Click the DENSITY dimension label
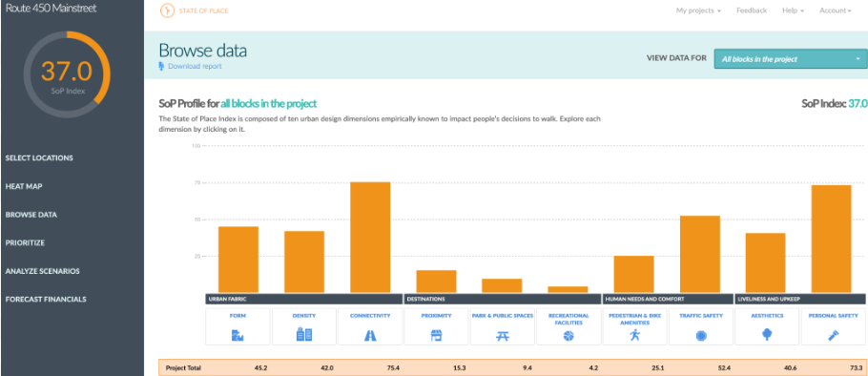The width and height of the screenshot is (868, 376). coord(304,316)
